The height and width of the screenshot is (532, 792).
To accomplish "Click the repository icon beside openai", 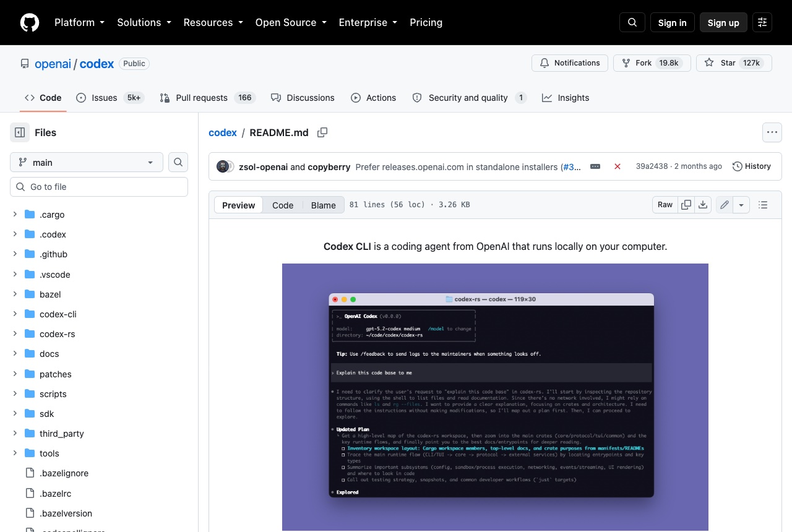I will coord(25,64).
